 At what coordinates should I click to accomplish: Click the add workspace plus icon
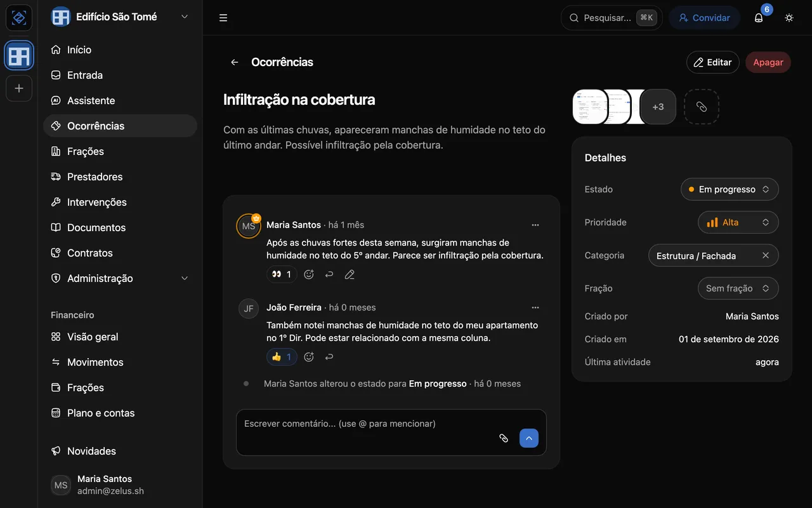tap(19, 88)
